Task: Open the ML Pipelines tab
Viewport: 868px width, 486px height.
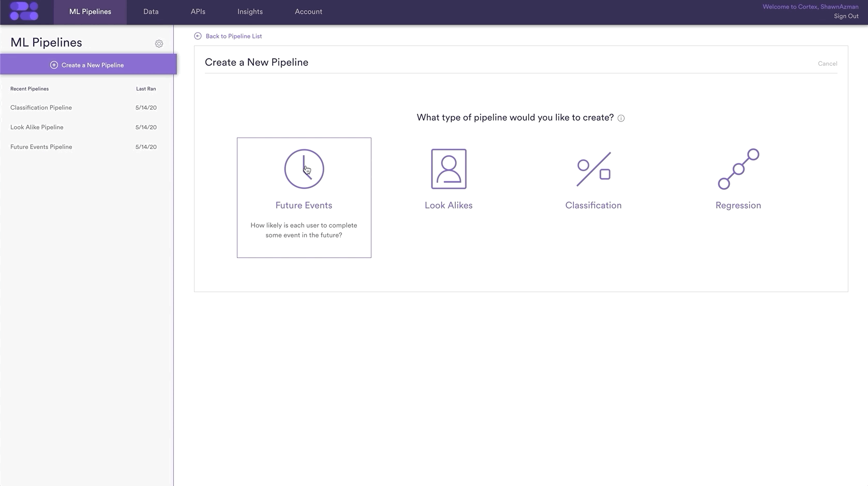Action: click(90, 12)
